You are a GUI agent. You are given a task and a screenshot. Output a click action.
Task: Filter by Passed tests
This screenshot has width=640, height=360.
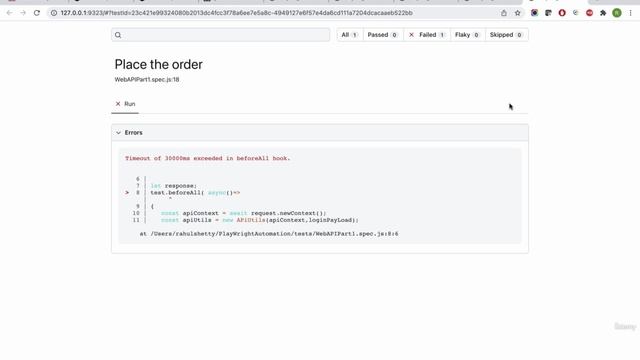pyautogui.click(x=382, y=35)
